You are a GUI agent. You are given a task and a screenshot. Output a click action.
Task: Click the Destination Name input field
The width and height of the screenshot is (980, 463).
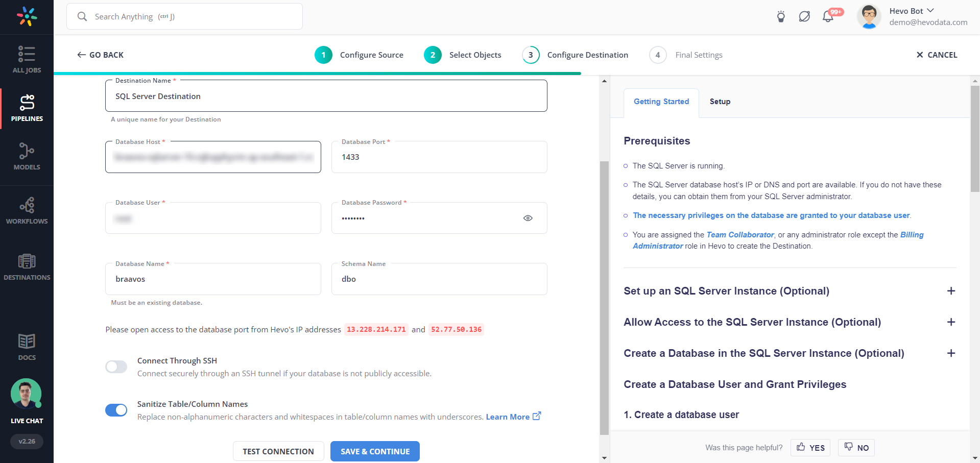click(326, 96)
